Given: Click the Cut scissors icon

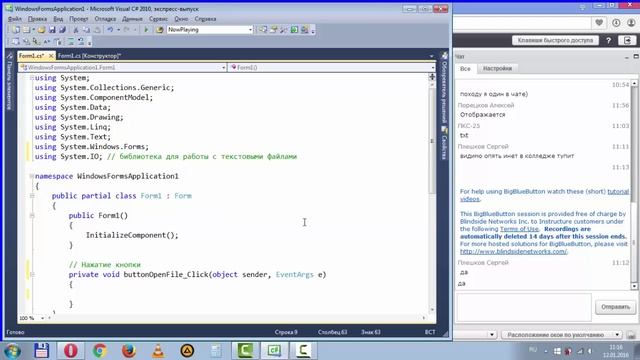Looking at the screenshot, I should point(76,30).
